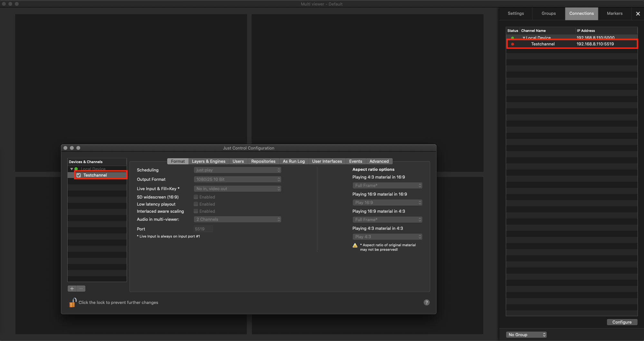Select the Connections tab in side panel
The height and width of the screenshot is (341, 644).
582,14
